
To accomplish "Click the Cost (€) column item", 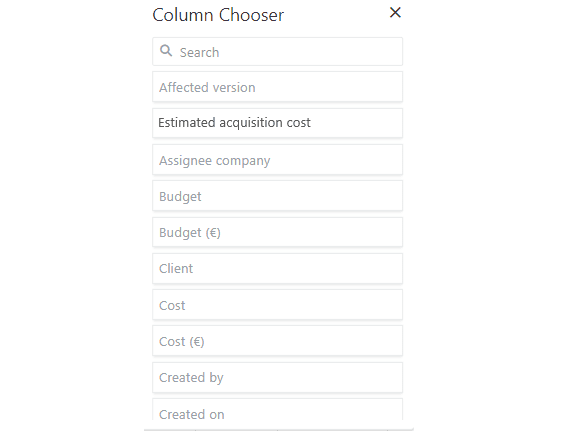I will tap(277, 341).
